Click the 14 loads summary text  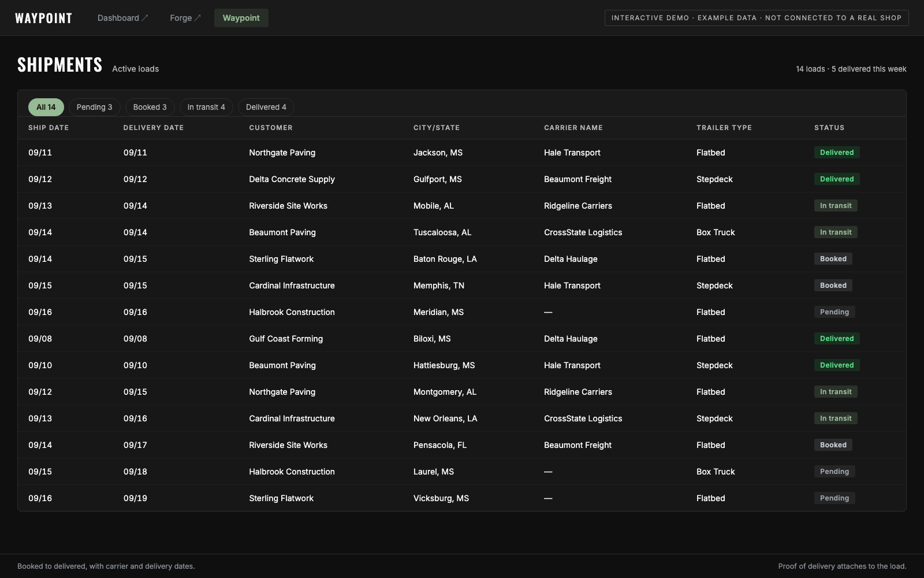click(x=851, y=69)
